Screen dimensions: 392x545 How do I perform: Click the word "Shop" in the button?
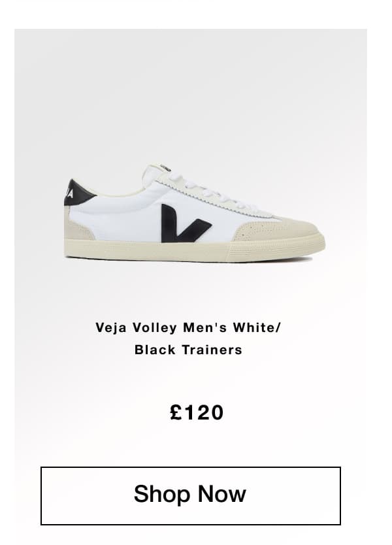[x=162, y=493]
